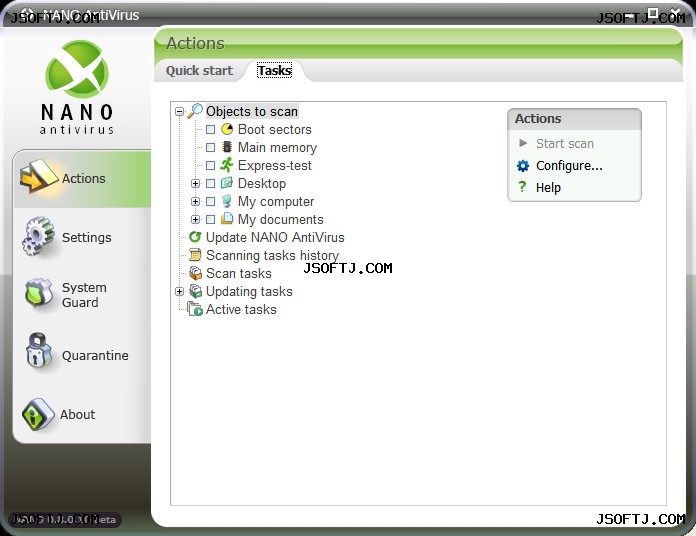Click the Scan tasks icon

coord(195,273)
